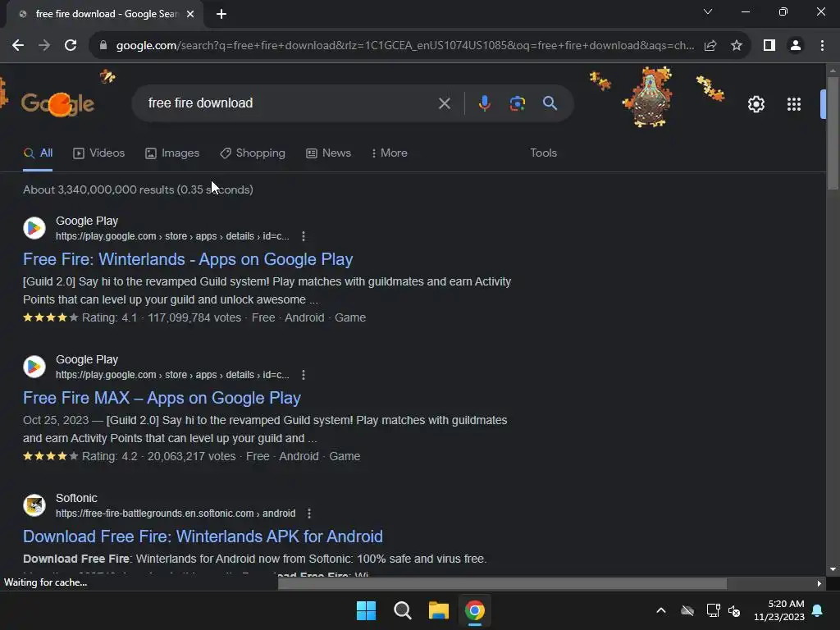840x630 pixels.
Task: Click the address bar URL text
Action: tap(405, 46)
